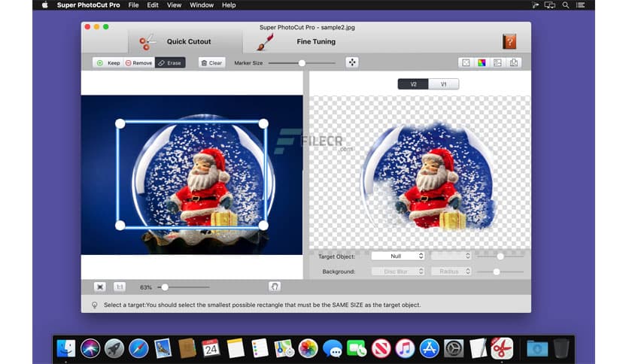
Task: Open Maps app in the dock
Action: (284, 348)
